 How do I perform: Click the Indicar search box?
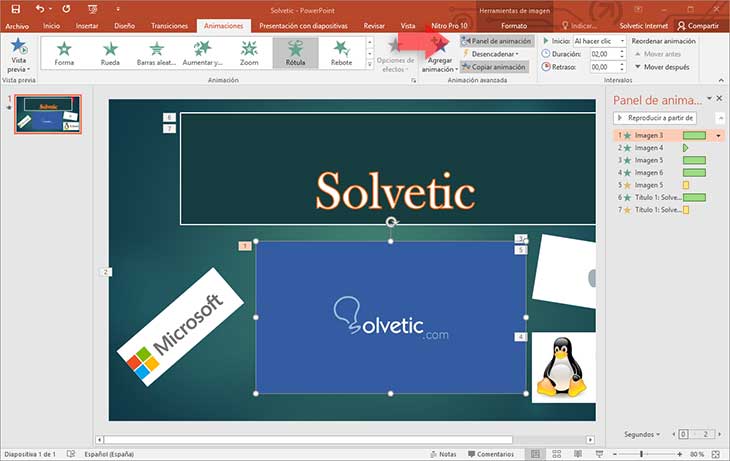coord(580,26)
